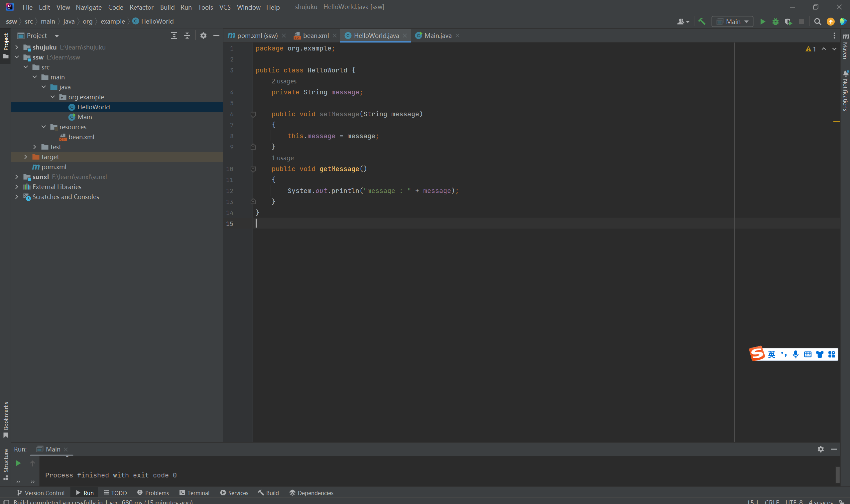The image size is (850, 504).
Task: Collapse the resources folder node
Action: pyautogui.click(x=44, y=127)
